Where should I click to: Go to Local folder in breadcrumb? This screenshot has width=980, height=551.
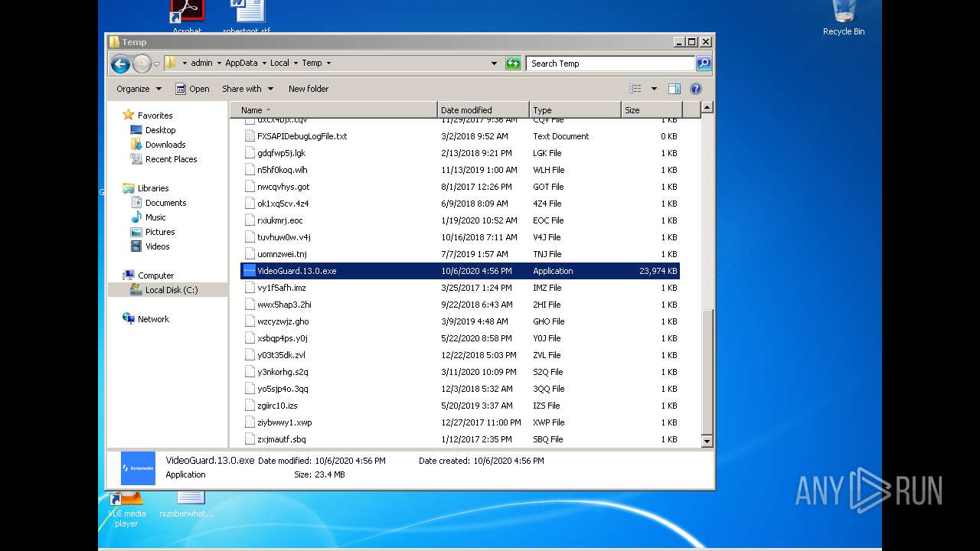(x=279, y=64)
